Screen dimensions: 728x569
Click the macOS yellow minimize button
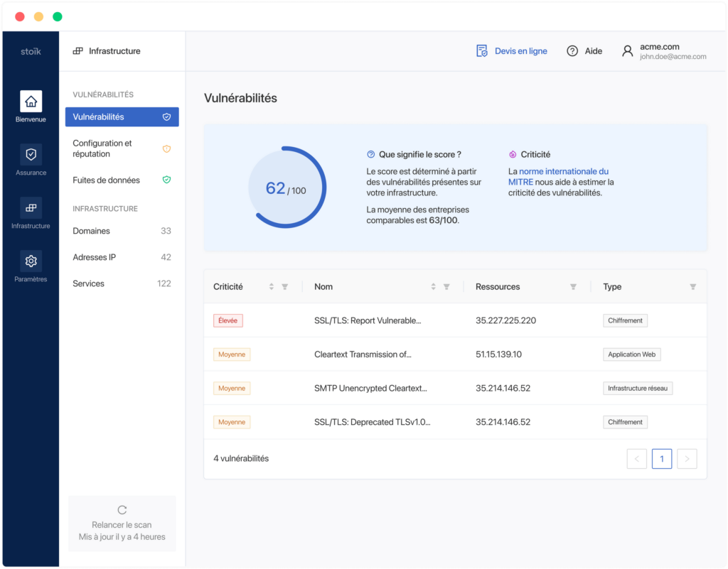pyautogui.click(x=38, y=17)
